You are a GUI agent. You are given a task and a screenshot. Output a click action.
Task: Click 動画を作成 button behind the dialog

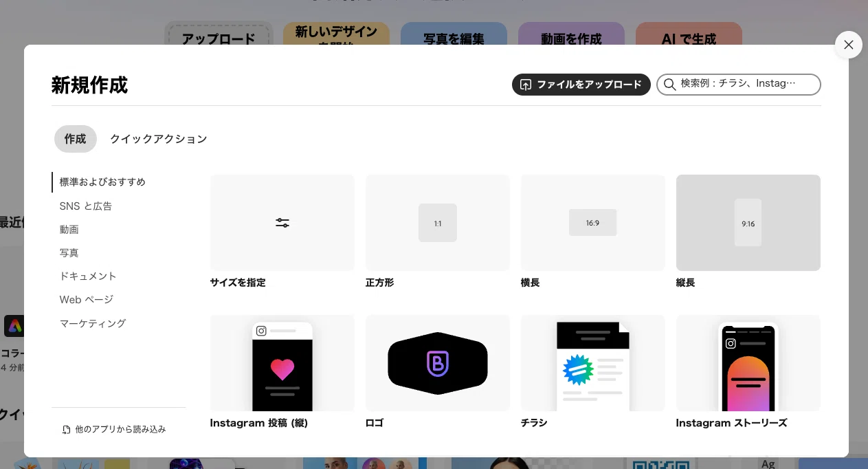click(571, 34)
